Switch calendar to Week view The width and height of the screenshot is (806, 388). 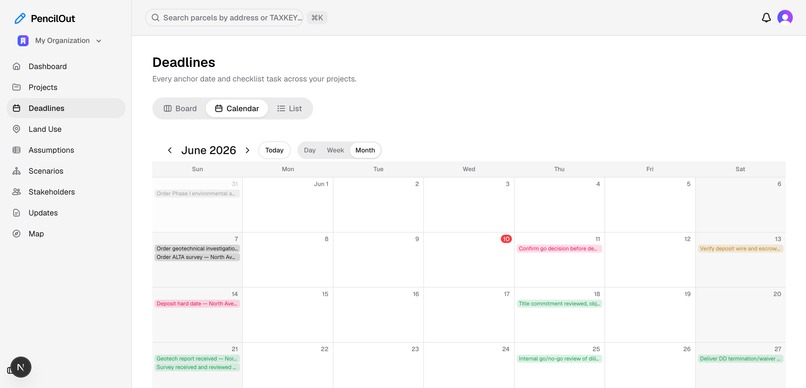[x=335, y=151]
